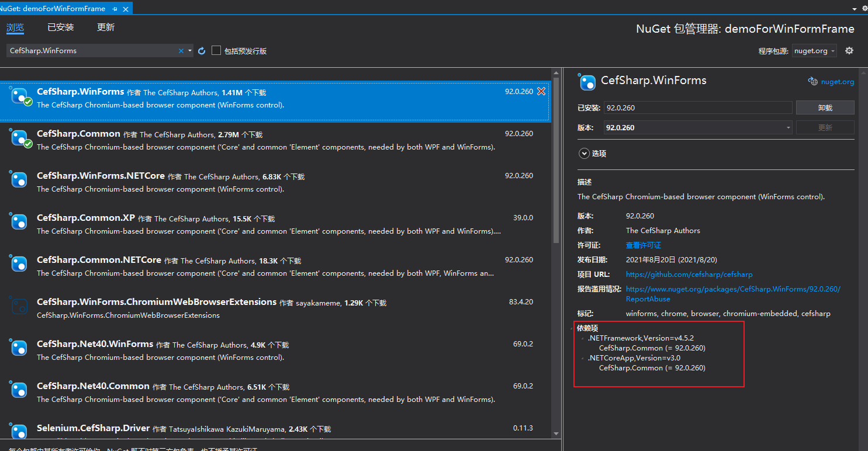Screen dimensions: 868x451
Task: Pin the NuGet document tab
Action: [115, 9]
